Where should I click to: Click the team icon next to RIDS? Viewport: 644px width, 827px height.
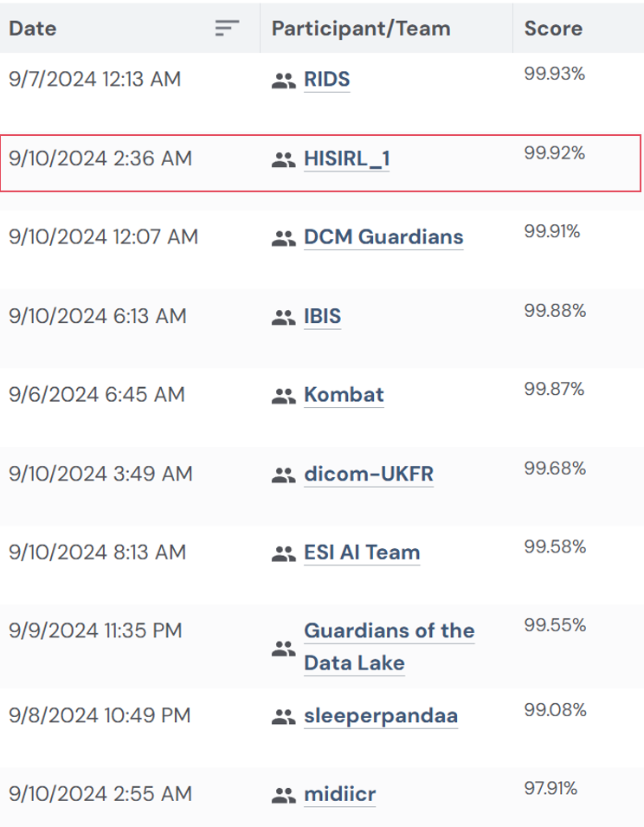coord(283,81)
